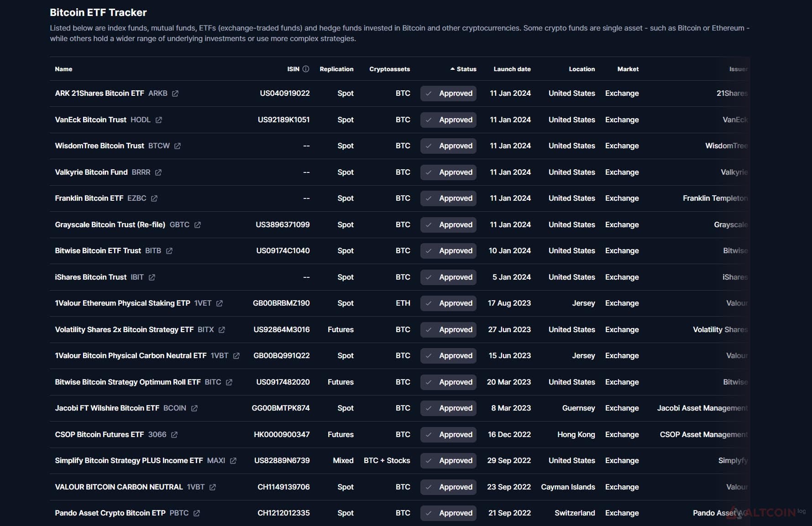Click the "BTC + Stocks" cryptoassets cell

click(387, 460)
